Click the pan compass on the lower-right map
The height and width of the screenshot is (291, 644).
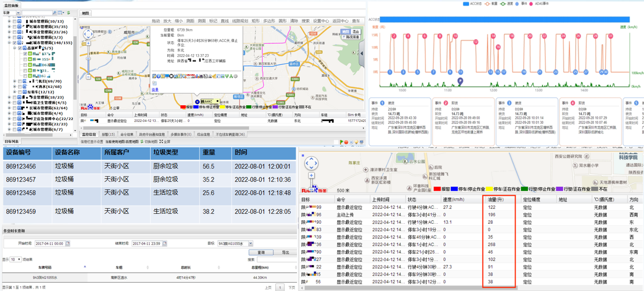click(x=311, y=163)
